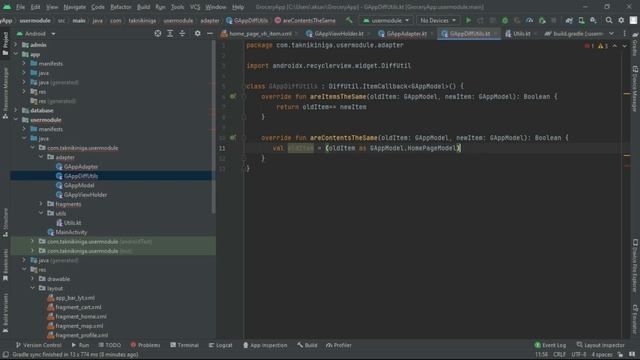The image size is (640, 360).
Task: Open Project panel options gear
Action: pyautogui.click(x=198, y=33)
